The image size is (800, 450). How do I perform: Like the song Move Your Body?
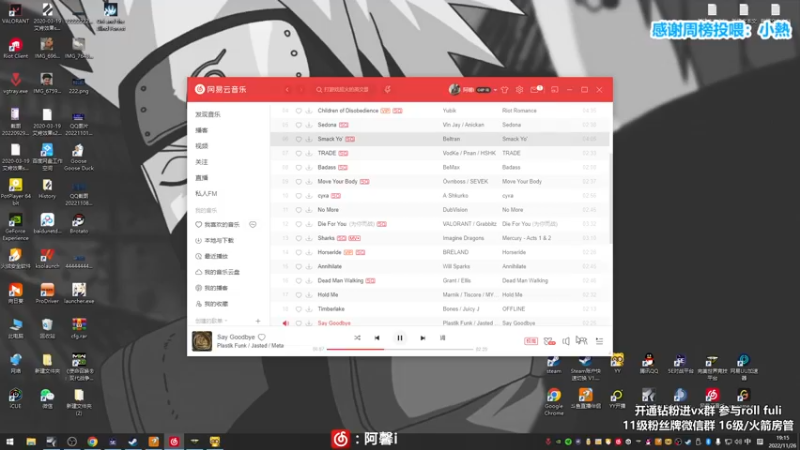pyautogui.click(x=299, y=182)
